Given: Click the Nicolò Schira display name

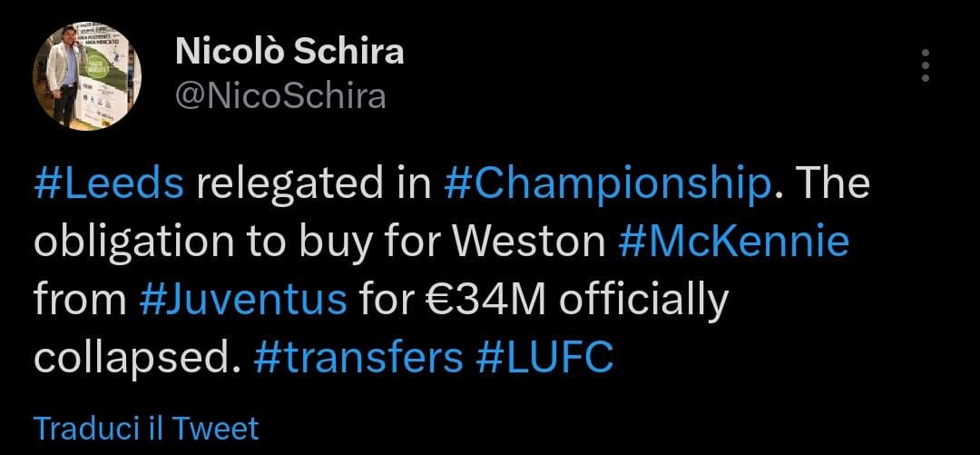Looking at the screenshot, I should point(289,52).
